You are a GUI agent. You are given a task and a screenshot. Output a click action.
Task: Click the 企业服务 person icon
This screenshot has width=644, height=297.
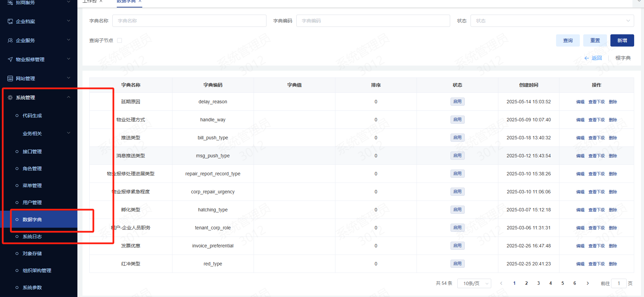click(x=10, y=40)
